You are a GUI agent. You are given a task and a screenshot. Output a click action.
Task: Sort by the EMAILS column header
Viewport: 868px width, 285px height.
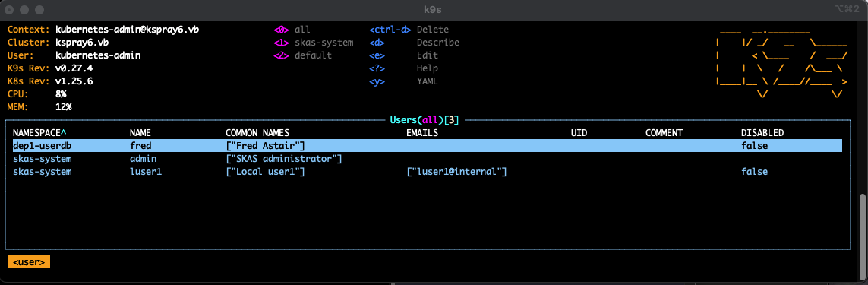pyautogui.click(x=422, y=133)
